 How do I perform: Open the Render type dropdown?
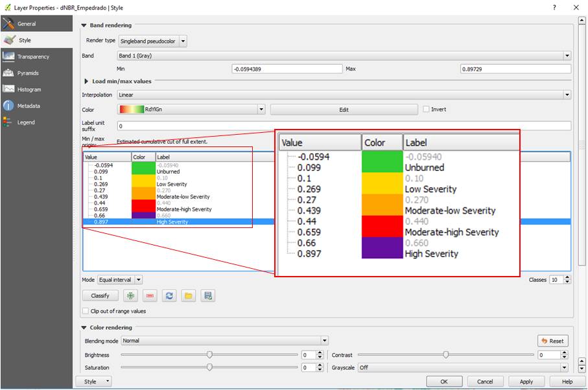pos(153,41)
